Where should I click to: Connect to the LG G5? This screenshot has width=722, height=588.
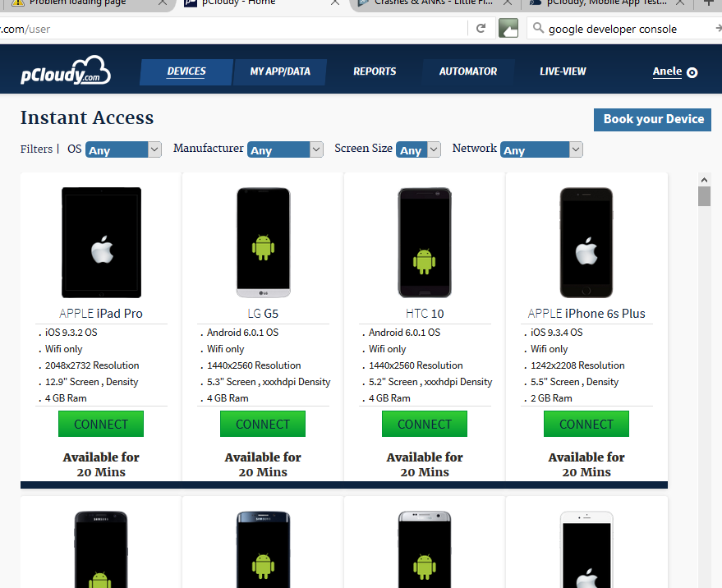pos(263,424)
